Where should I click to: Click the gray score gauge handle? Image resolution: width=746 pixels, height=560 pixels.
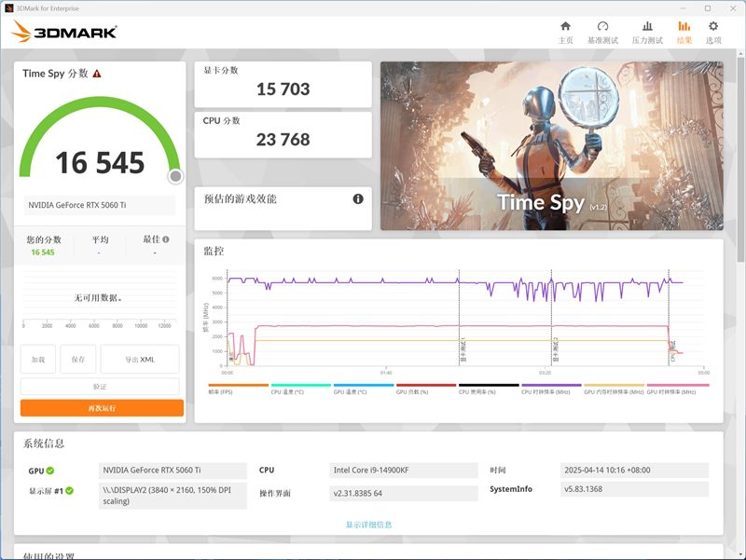pos(175,175)
